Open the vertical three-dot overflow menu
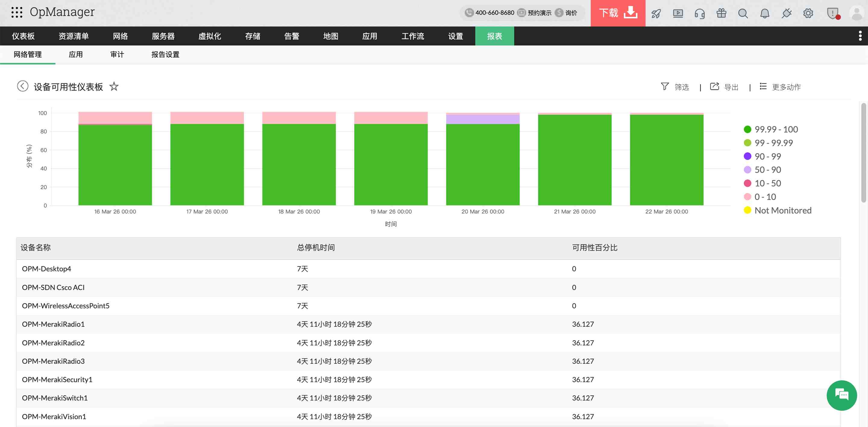The height and width of the screenshot is (427, 868). (860, 36)
